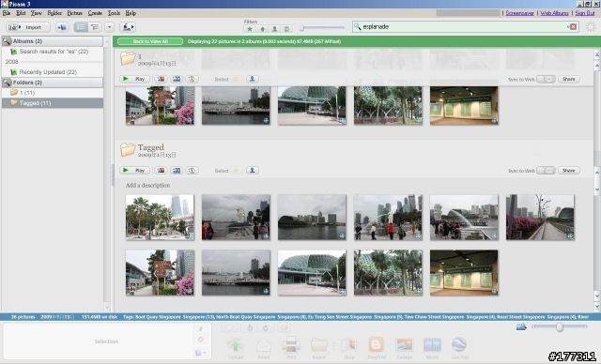This screenshot has height=364, width=601.
Task: Click the Email icon in the bottom bar
Action: [264, 348]
